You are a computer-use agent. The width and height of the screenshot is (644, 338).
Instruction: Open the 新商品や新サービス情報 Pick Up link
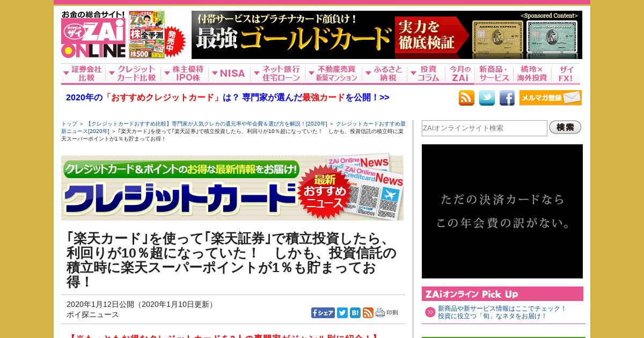click(502, 312)
